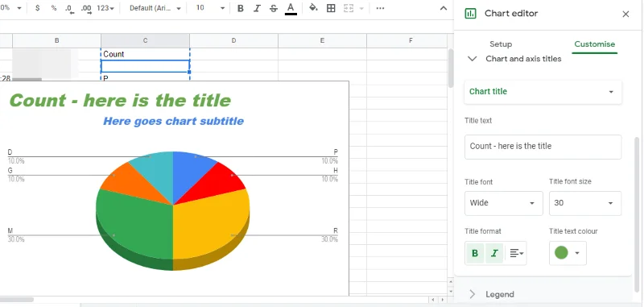Toggle italic in the top toolbar
The width and height of the screenshot is (644, 307).
[257, 9]
